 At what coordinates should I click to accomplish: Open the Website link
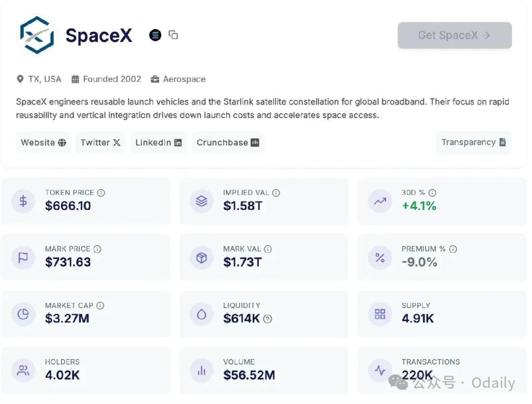(43, 142)
